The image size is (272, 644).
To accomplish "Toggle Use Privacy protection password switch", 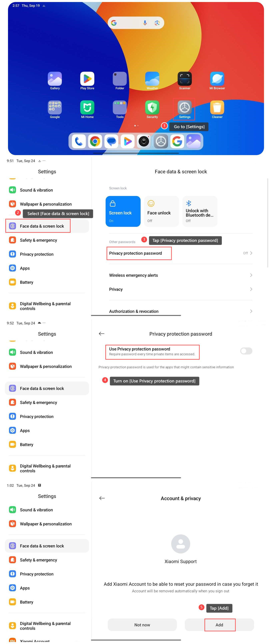I will (246, 351).
